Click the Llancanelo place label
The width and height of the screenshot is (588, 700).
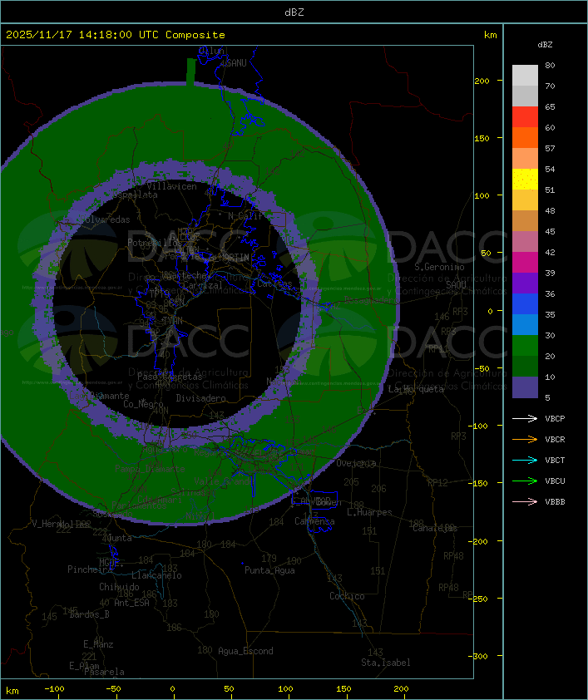pos(156,575)
